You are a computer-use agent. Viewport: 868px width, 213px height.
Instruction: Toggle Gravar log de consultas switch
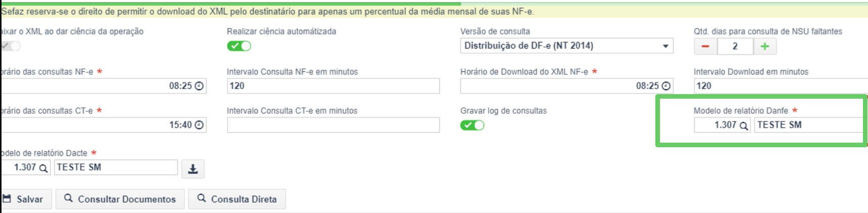(x=472, y=125)
